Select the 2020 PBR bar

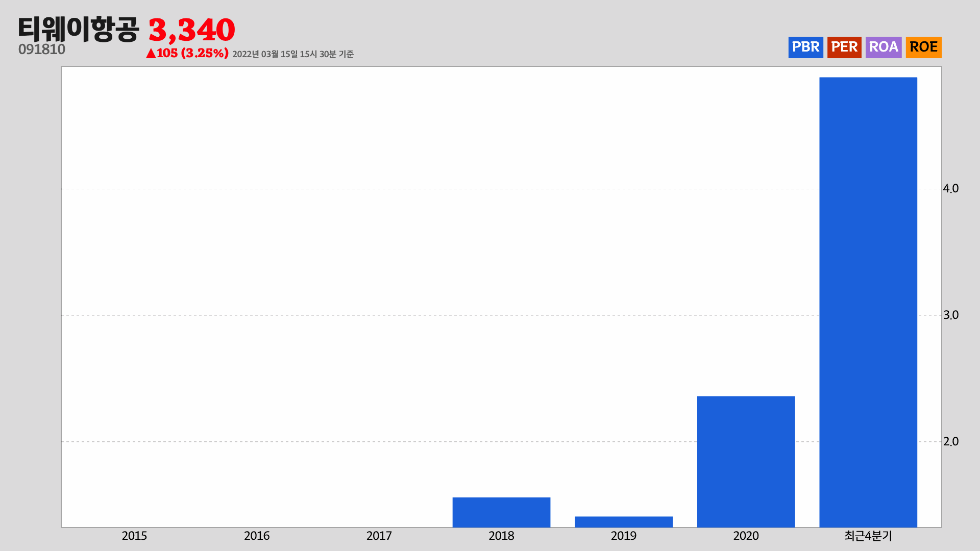(x=746, y=462)
